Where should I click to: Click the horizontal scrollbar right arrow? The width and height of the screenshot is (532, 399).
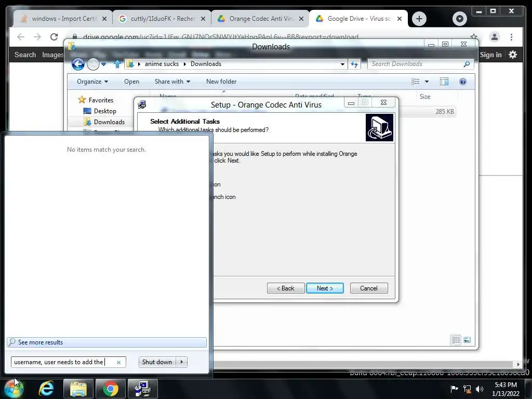click(x=518, y=364)
